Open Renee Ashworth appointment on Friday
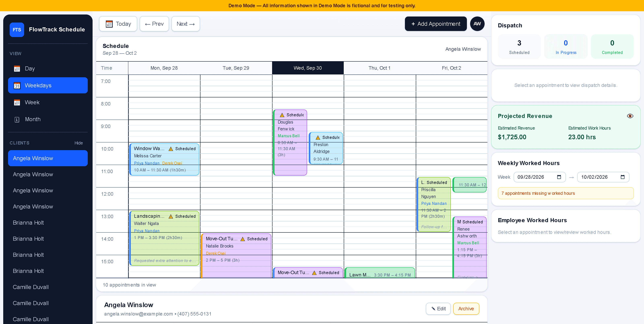 (470, 248)
